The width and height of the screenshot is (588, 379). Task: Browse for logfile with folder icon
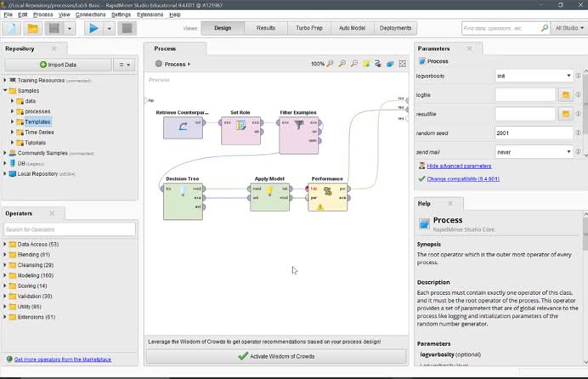coord(564,94)
